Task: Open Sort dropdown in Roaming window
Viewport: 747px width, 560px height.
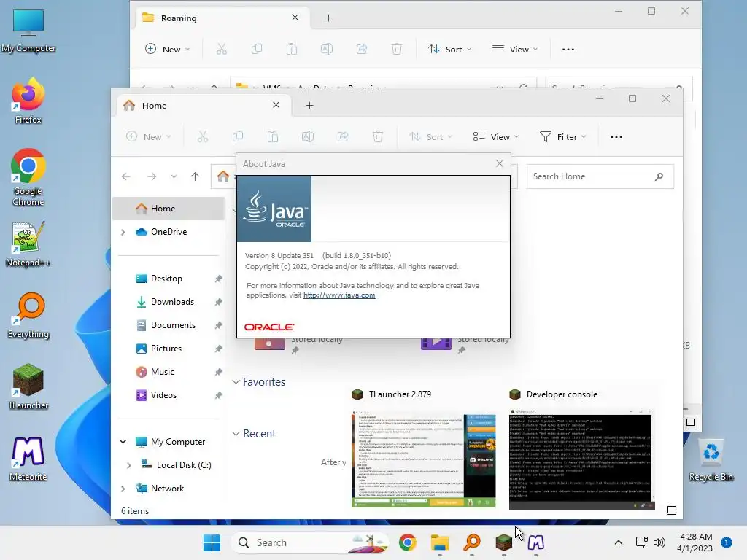Action: [449, 49]
